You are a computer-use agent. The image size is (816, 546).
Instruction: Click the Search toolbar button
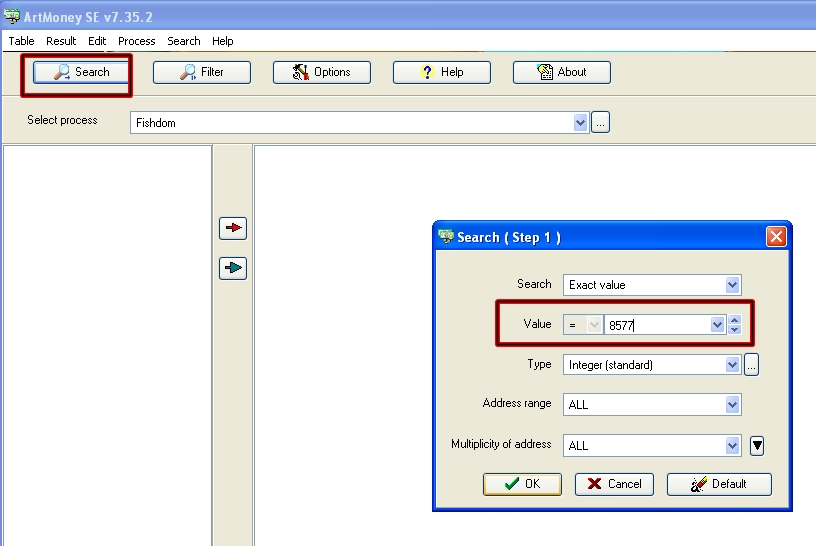[81, 72]
